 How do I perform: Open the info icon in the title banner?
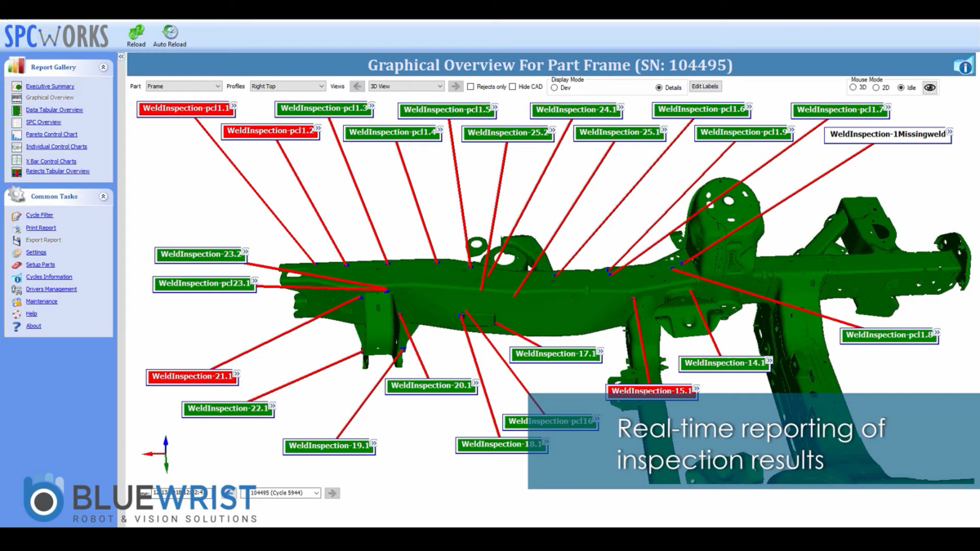tap(964, 66)
